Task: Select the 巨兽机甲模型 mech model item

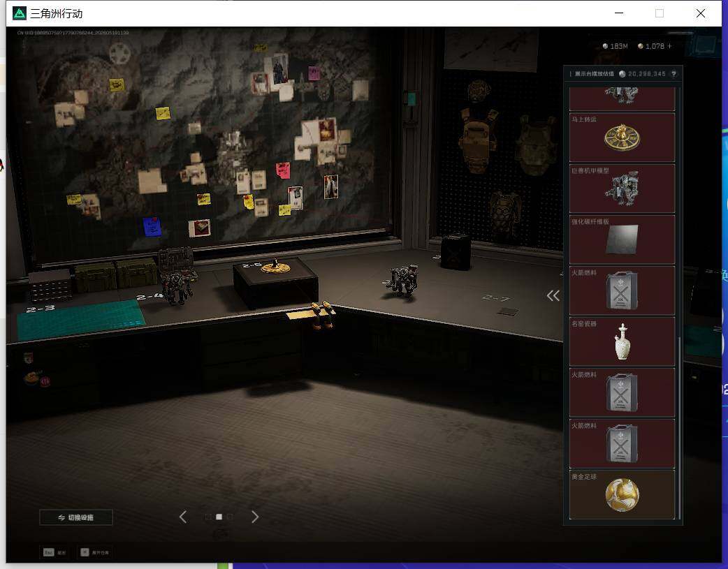Action: (622, 188)
